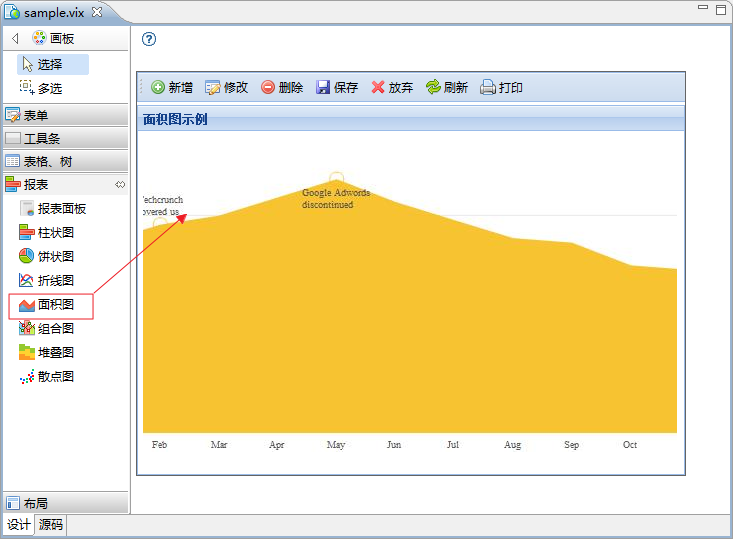Click the Apr axis label
The height and width of the screenshot is (539, 733).
click(x=277, y=445)
